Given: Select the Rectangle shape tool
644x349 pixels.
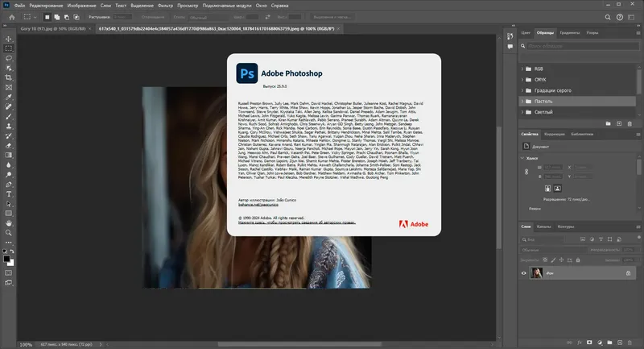Looking at the screenshot, I should point(9,214).
